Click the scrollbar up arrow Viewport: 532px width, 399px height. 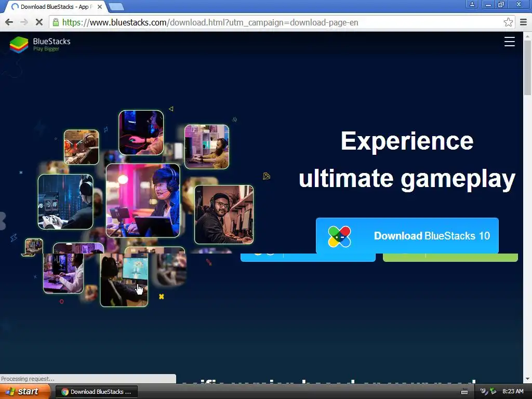click(x=527, y=36)
